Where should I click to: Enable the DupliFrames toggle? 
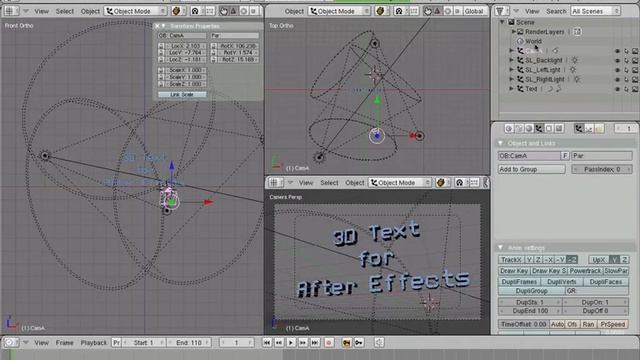(519, 282)
